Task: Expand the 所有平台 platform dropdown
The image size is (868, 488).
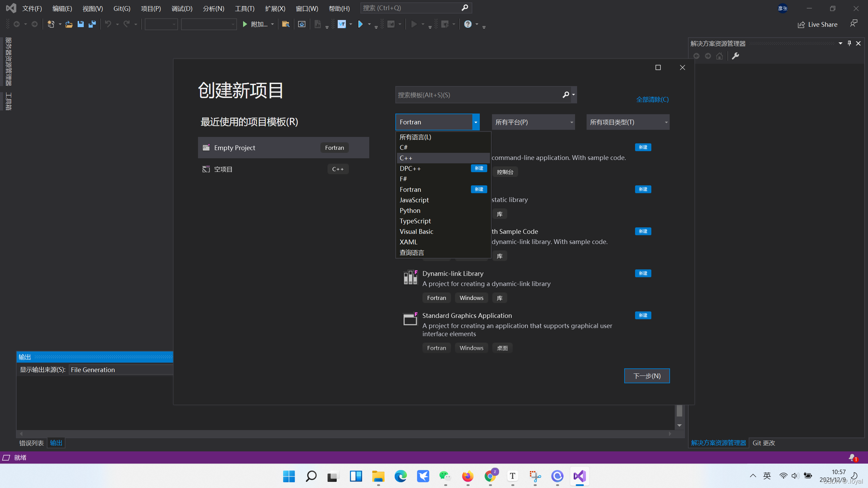Action: click(533, 122)
